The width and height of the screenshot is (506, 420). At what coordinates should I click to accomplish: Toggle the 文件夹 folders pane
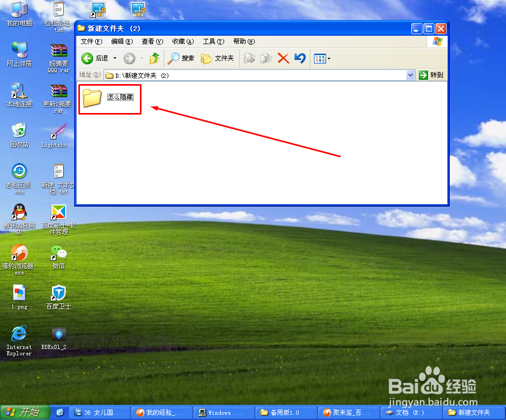pos(218,58)
